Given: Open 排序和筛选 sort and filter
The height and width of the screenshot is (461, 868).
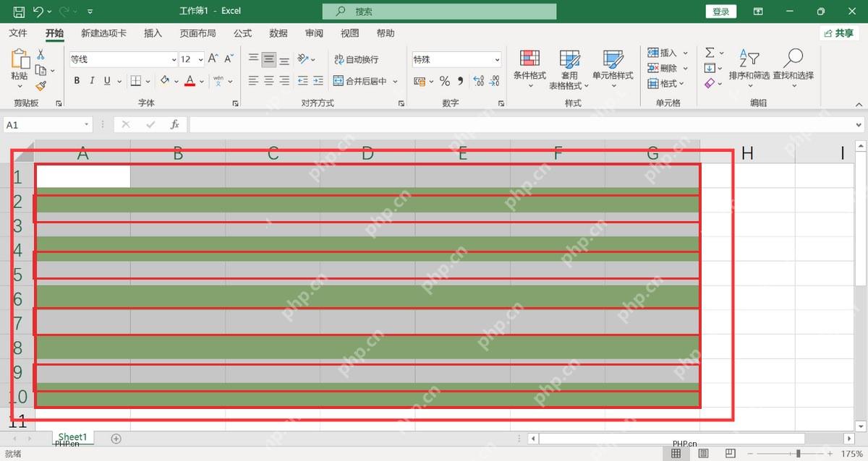Looking at the screenshot, I should [x=749, y=69].
